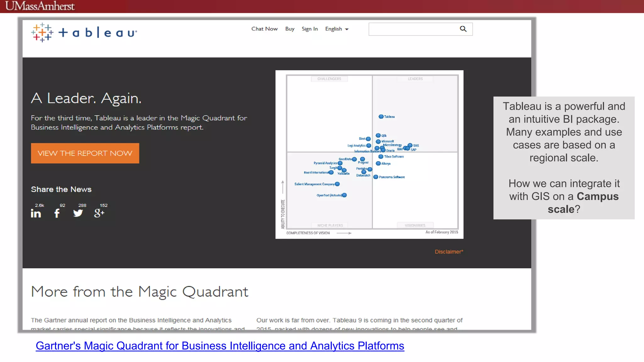Share the news on Google Plus
The image size is (644, 362).
[x=99, y=213]
